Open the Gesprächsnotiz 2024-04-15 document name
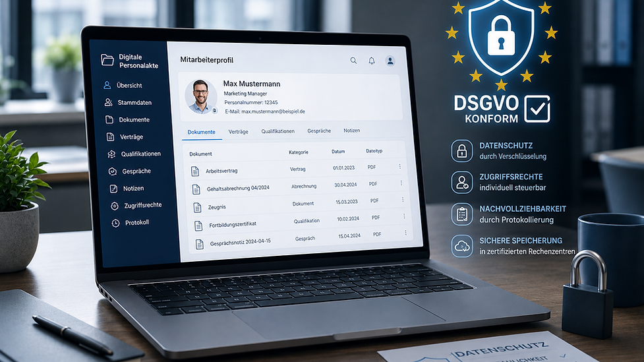Screen dimensions: 644x362 (x=241, y=242)
